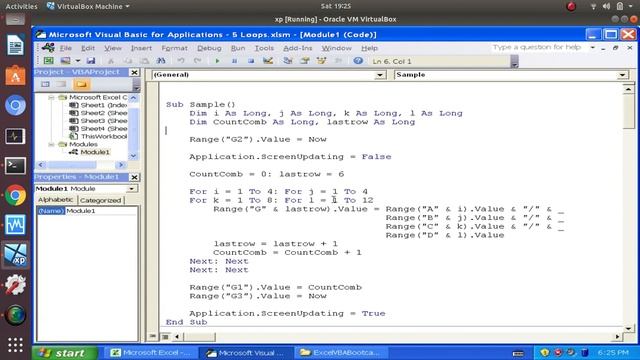640x360 pixels.
Task: Open Find with the binoculars icon
Action: click(x=161, y=61)
